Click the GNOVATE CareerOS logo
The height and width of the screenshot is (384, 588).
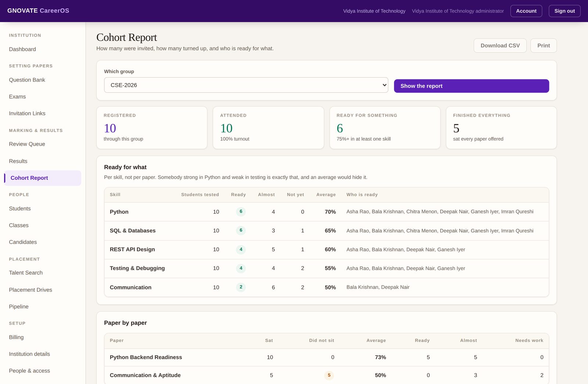(38, 11)
